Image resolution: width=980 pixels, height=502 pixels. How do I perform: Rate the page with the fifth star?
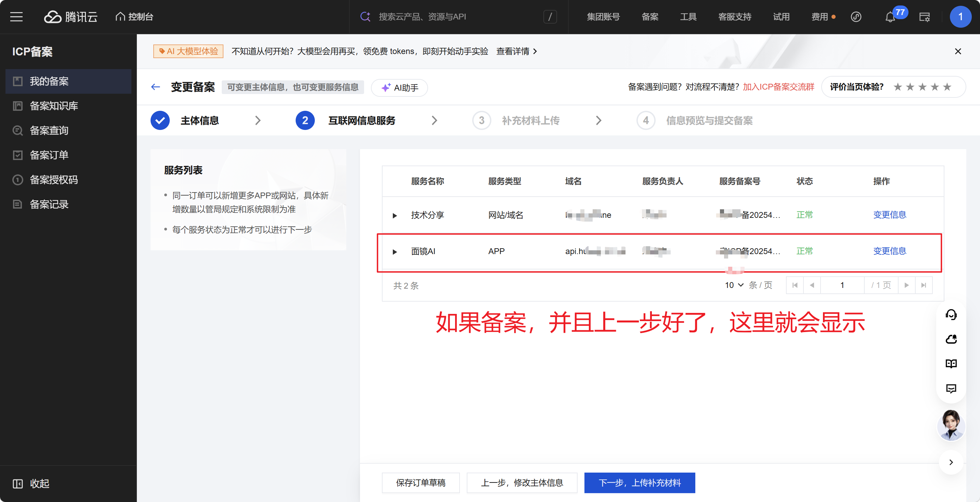947,87
